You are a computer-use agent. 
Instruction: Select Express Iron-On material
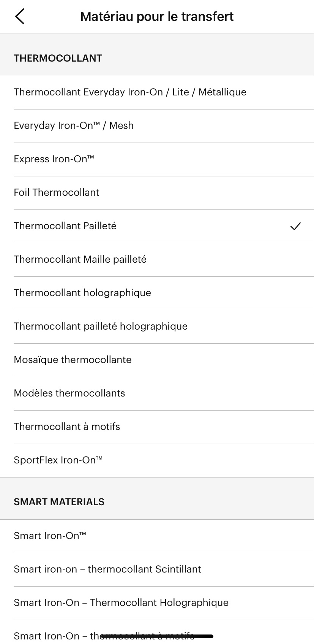(x=54, y=159)
